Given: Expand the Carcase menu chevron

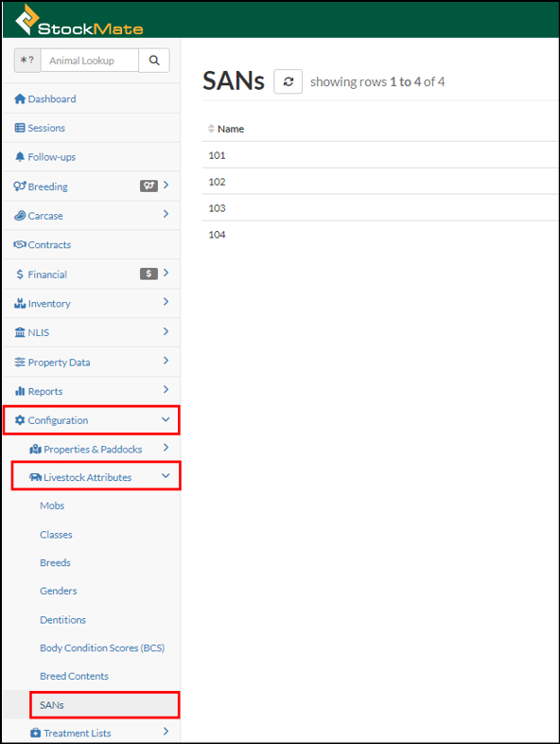Looking at the screenshot, I should coord(166,215).
